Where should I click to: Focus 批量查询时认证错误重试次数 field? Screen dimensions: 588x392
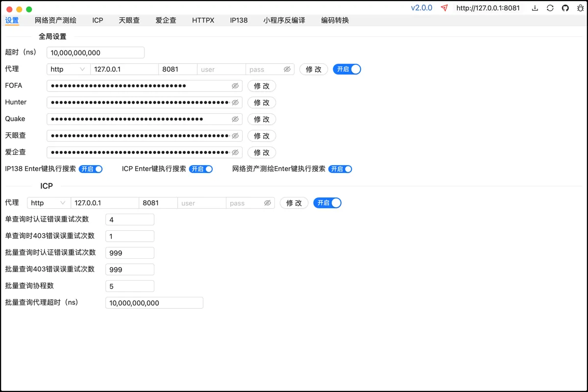130,253
